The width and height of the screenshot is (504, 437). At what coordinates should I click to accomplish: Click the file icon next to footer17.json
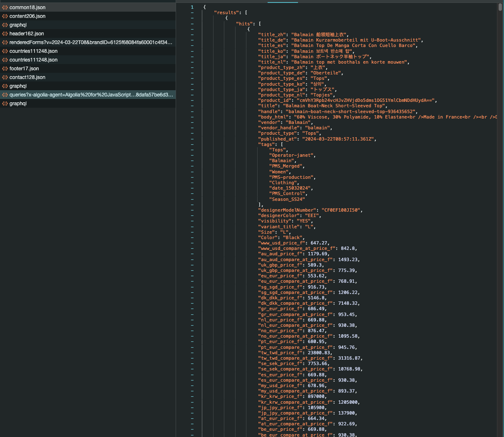pyautogui.click(x=5, y=69)
